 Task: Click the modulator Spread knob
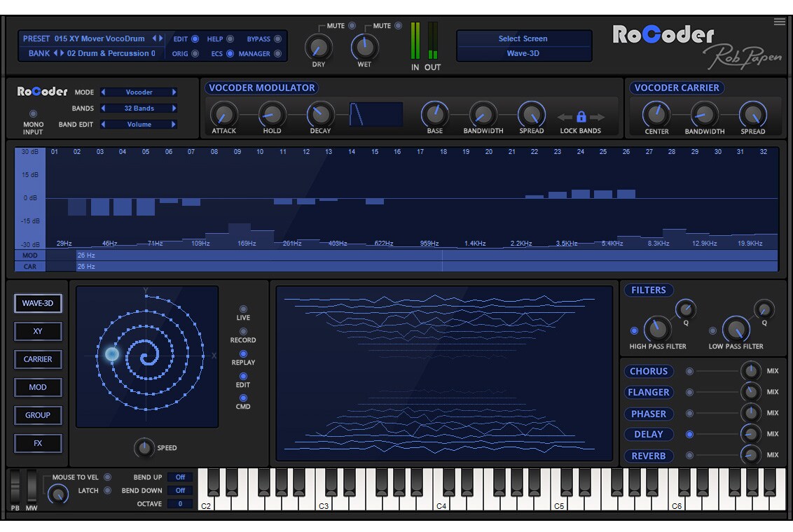tap(532, 114)
